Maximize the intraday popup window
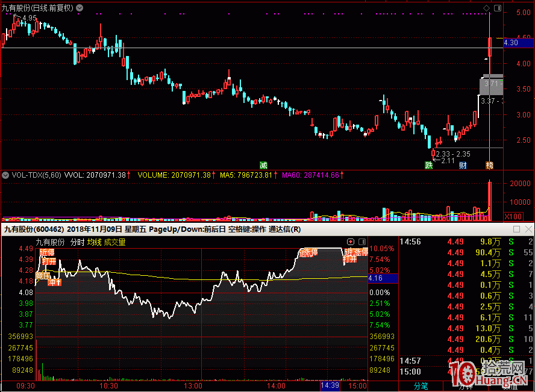 [x=516, y=229]
